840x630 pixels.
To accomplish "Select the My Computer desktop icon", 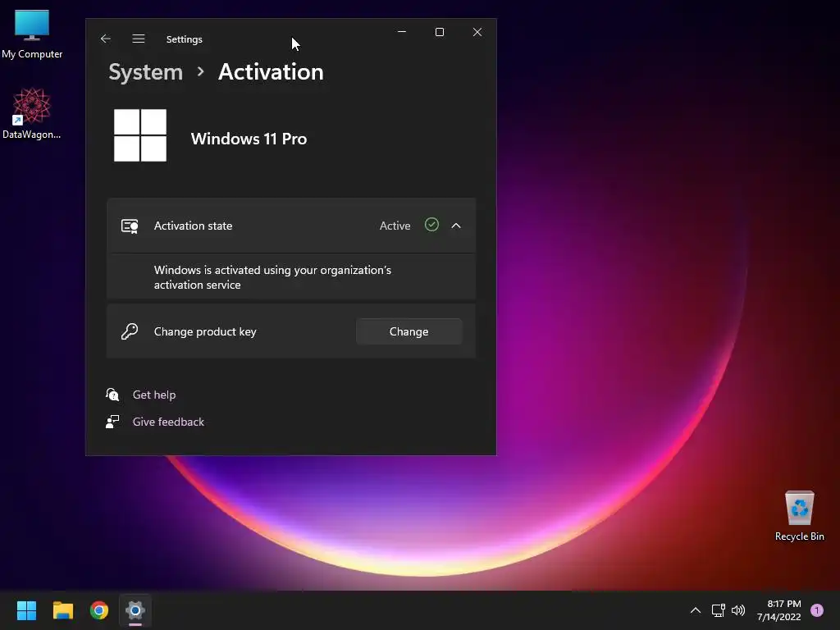I will pyautogui.click(x=32, y=34).
